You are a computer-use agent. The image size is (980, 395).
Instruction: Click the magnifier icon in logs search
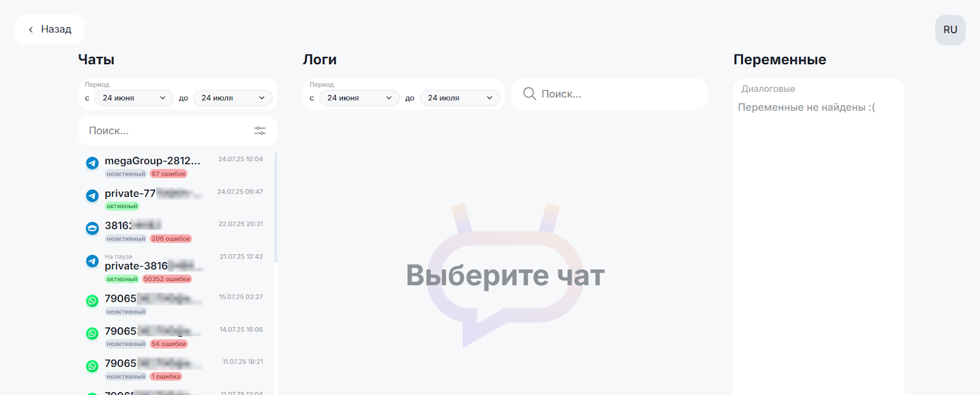529,94
